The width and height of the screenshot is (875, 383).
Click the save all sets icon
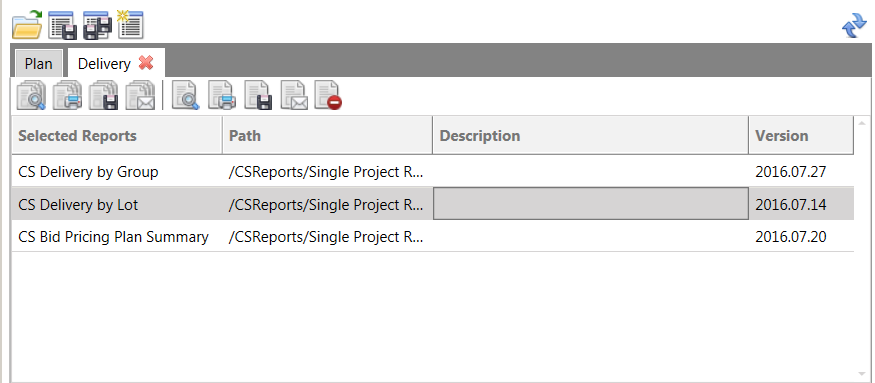(x=97, y=25)
